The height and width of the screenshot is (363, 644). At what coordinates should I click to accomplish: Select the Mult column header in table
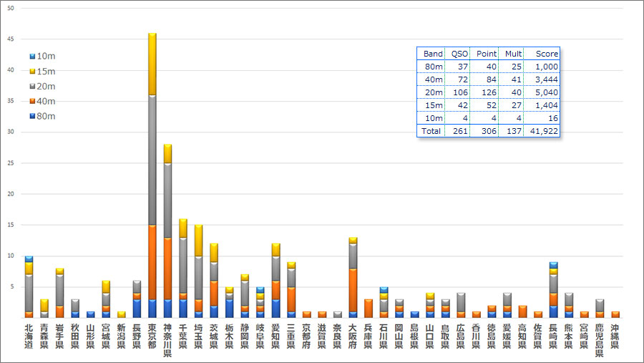[x=512, y=54]
